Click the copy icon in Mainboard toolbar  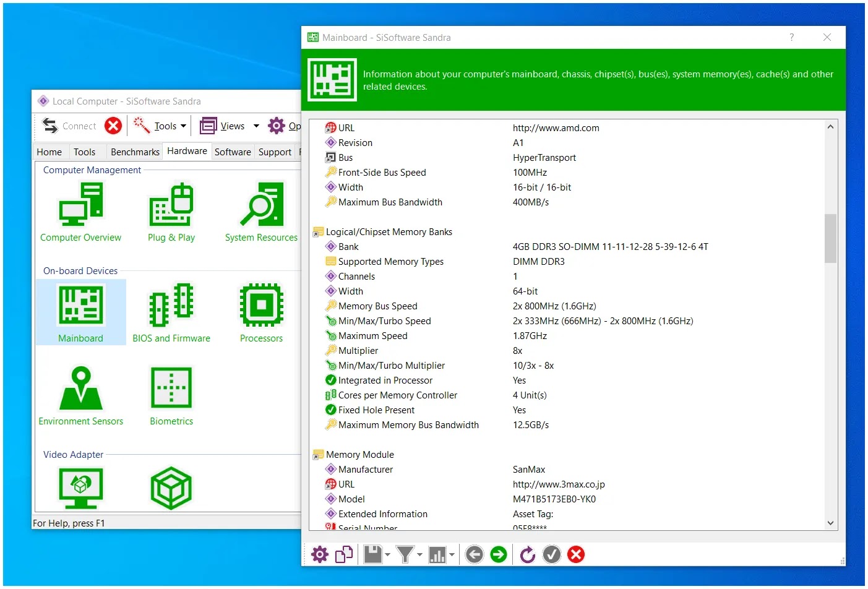(344, 554)
